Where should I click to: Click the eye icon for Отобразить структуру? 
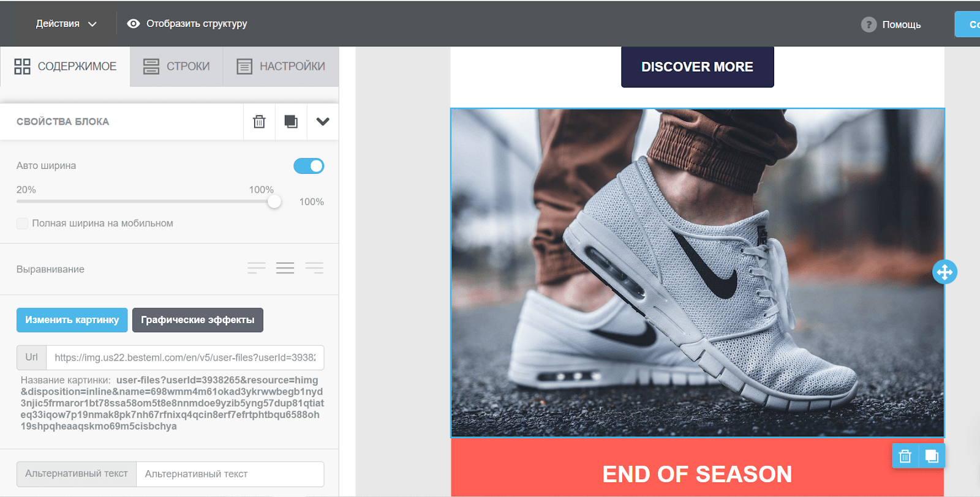click(134, 24)
